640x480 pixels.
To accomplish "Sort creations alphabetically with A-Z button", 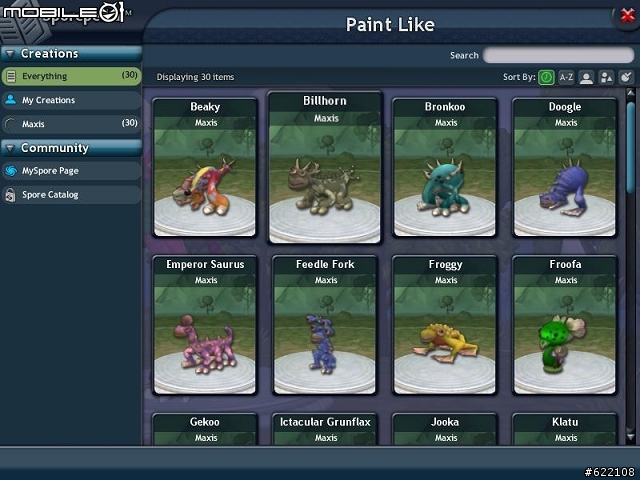I will pyautogui.click(x=566, y=77).
